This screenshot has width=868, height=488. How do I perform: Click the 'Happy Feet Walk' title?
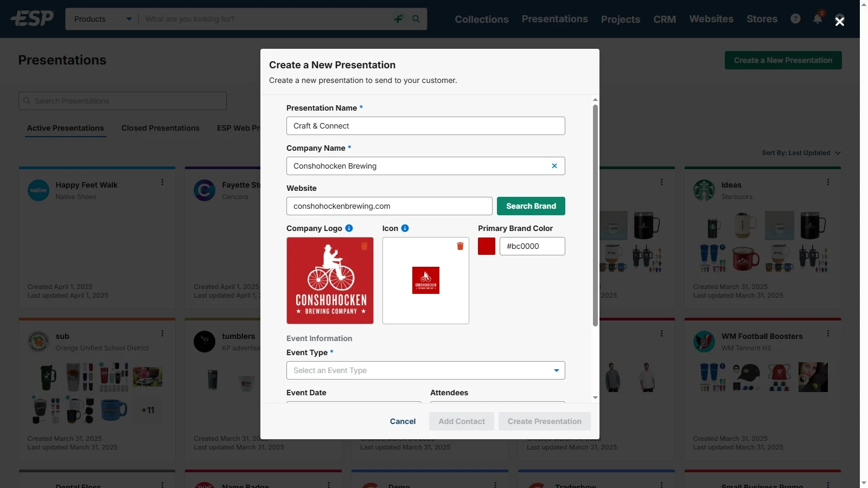87,185
